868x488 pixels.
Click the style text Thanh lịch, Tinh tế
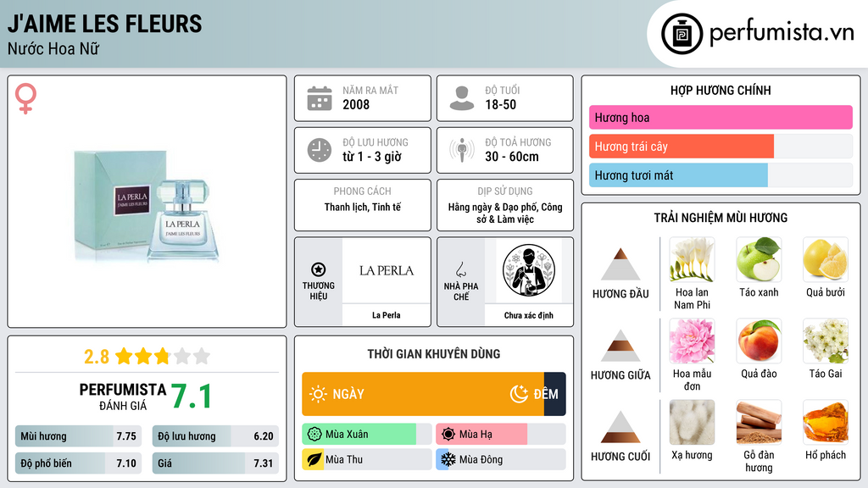(x=363, y=207)
